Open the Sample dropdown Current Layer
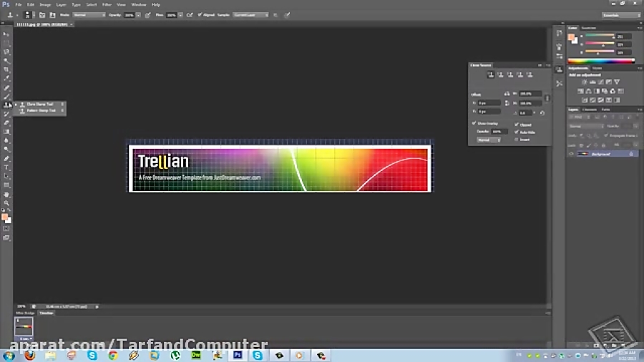Viewport: 644px width, 362px height. tap(250, 15)
